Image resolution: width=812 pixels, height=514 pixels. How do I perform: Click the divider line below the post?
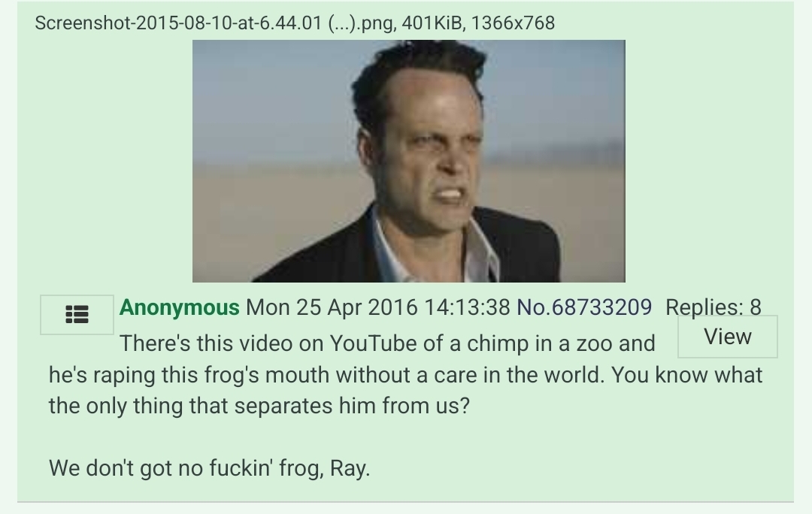point(405,501)
